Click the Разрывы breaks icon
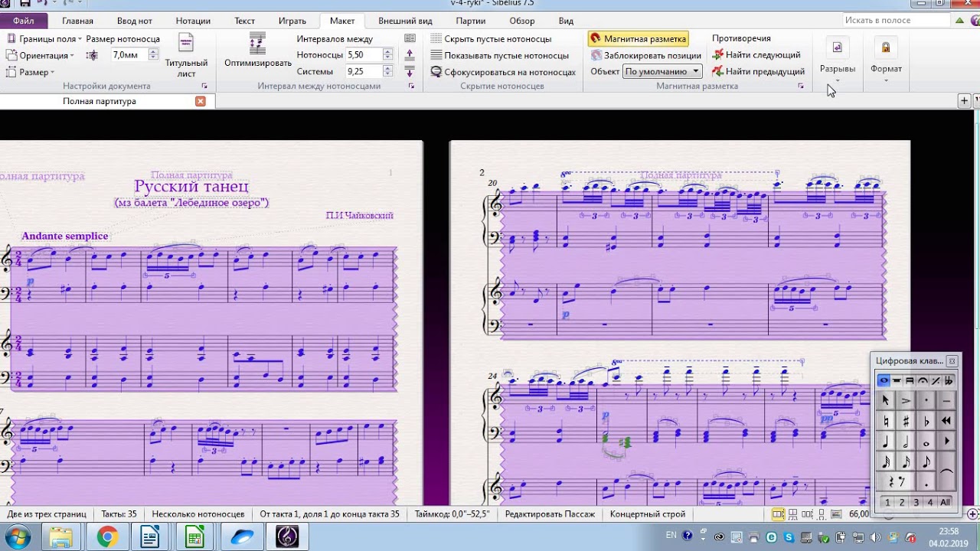 click(837, 47)
